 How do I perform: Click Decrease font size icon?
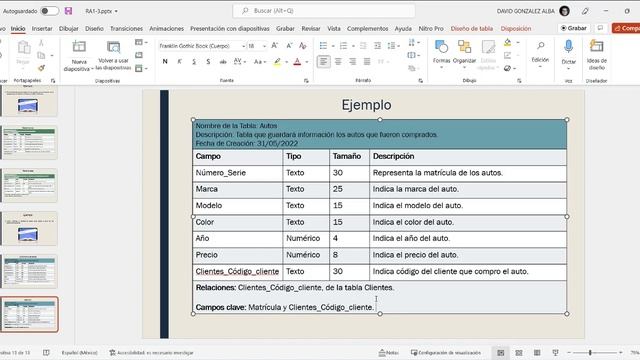pyautogui.click(x=289, y=46)
